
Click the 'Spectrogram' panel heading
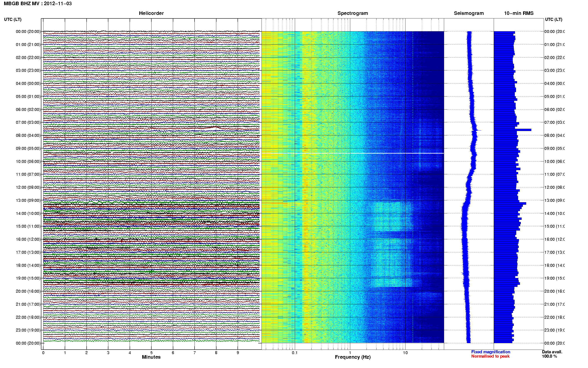(353, 13)
